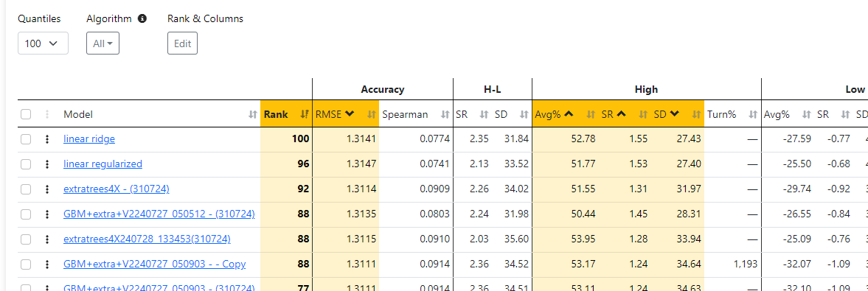This screenshot has width=868, height=291.
Task: Check the GBM+extra+V2240727_050512 row checkbox
Action: tap(26, 214)
